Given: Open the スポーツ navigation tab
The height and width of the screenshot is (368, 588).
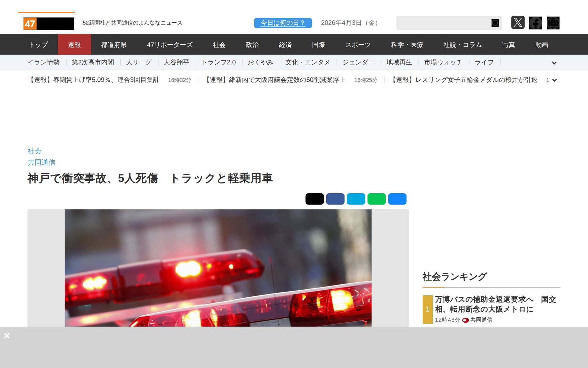Looking at the screenshot, I should 358,45.
